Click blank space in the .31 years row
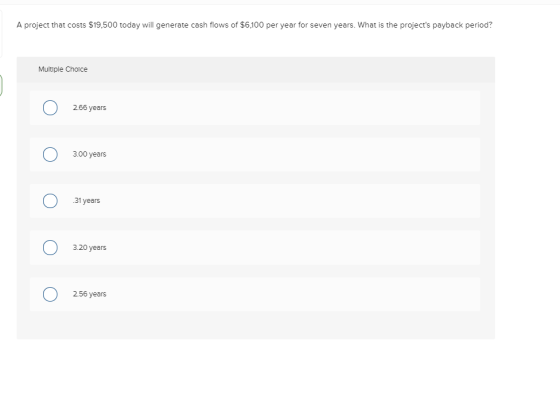This screenshot has width=560, height=407. (293, 201)
